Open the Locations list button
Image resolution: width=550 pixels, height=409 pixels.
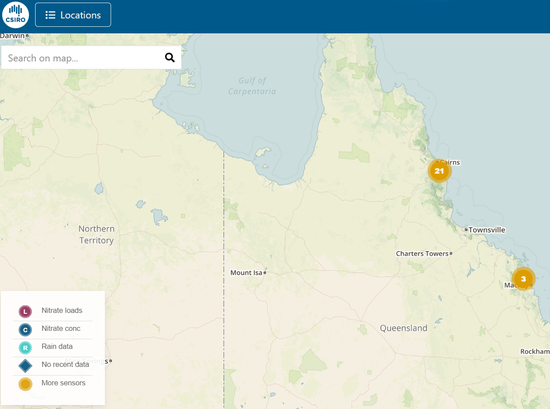[x=73, y=15]
